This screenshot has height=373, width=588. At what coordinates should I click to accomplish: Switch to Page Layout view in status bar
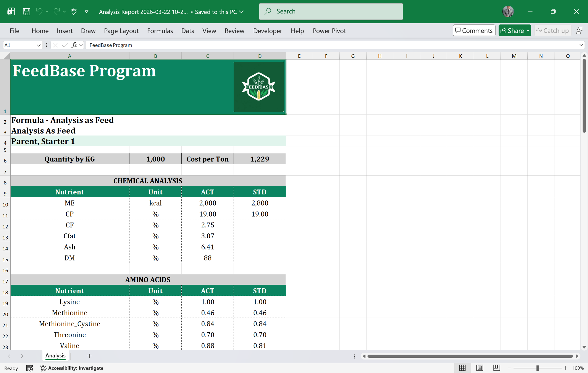click(479, 368)
